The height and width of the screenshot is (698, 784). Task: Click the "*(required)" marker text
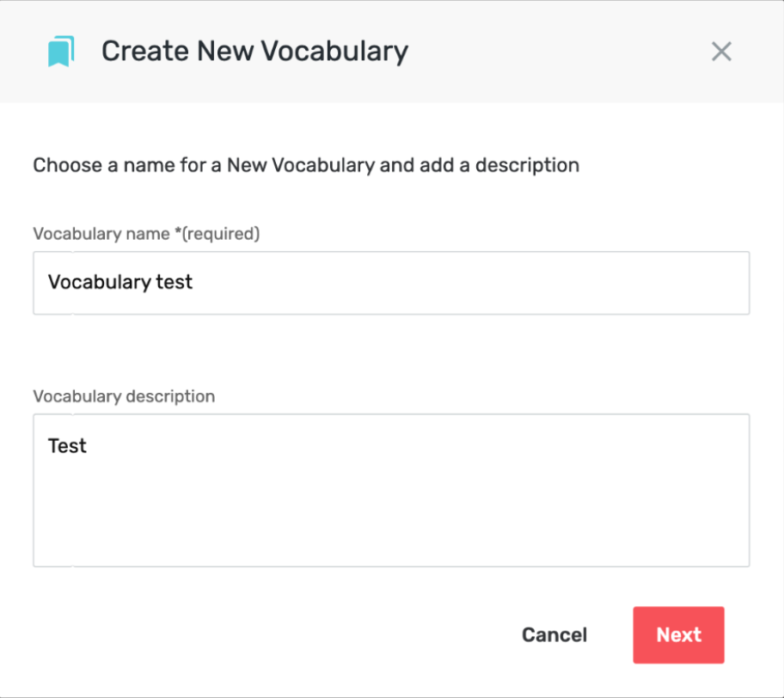217,234
